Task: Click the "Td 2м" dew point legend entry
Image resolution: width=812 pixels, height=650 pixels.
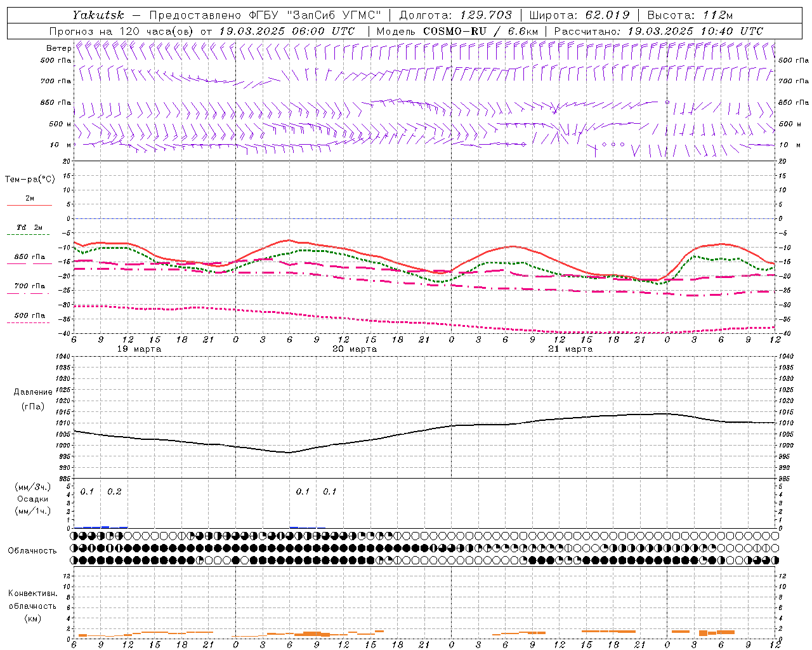Action: point(29,227)
